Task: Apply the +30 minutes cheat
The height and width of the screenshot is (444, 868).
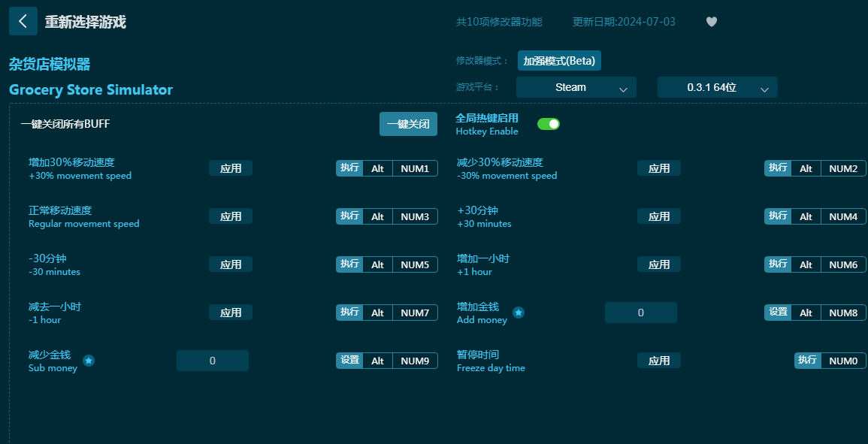Action: (x=659, y=216)
